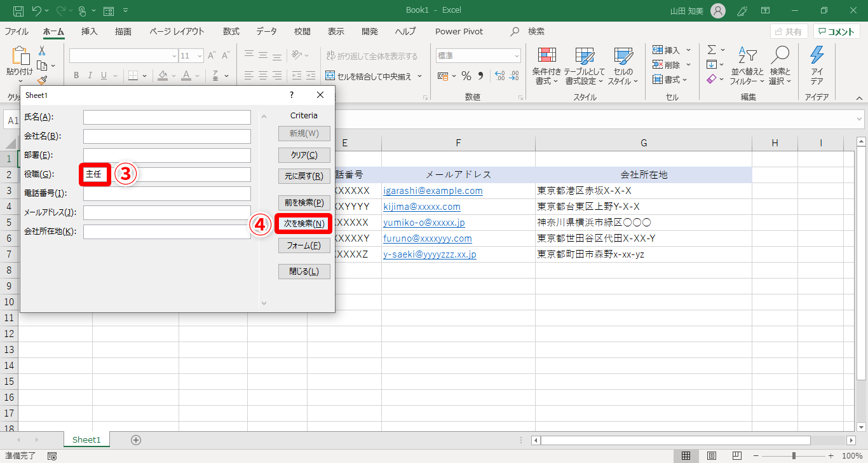This screenshot has height=463, width=868.
Task: Click the Comma Style icon
Action: [x=480, y=76]
